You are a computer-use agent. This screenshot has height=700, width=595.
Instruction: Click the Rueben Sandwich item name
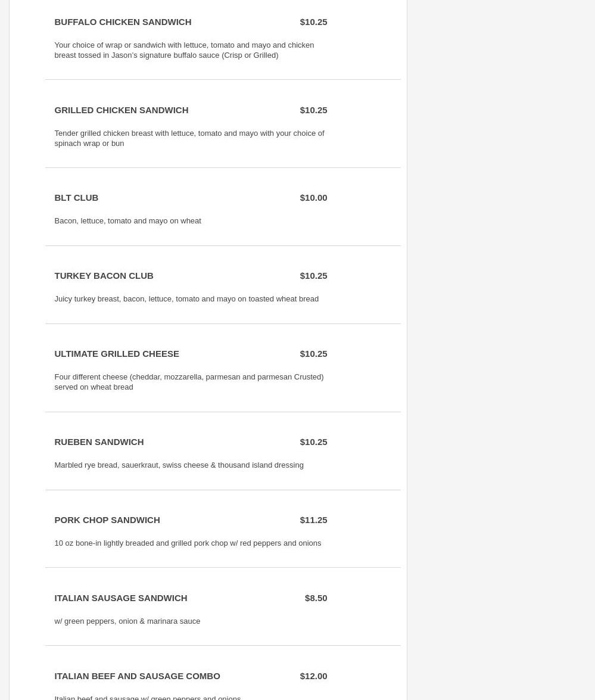point(99,442)
